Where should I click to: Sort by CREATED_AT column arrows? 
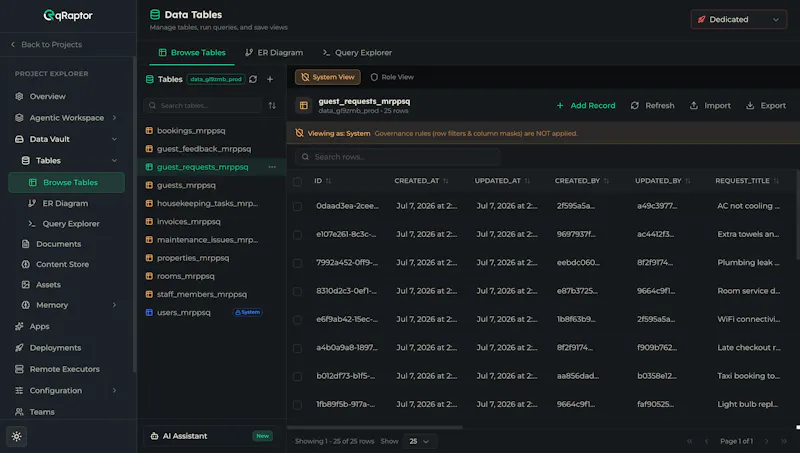pyautogui.click(x=445, y=181)
